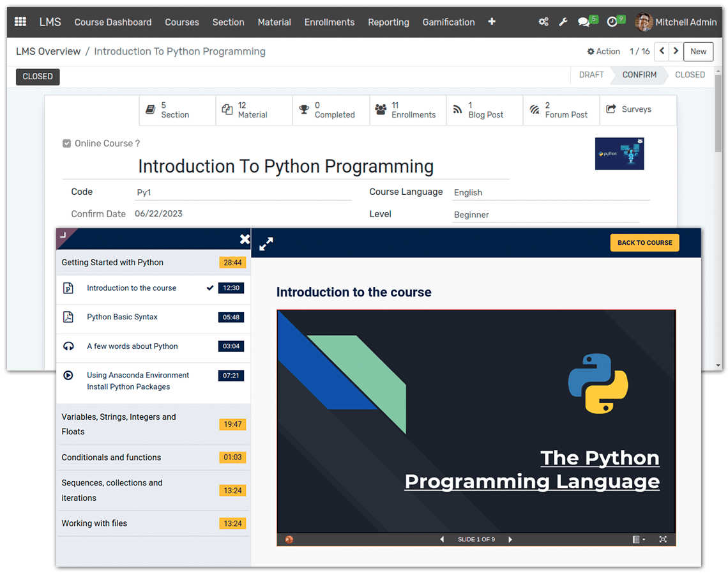The height and width of the screenshot is (575, 728).
Task: Expand Variables, Strings, Integers and Floats section
Action: [x=119, y=424]
